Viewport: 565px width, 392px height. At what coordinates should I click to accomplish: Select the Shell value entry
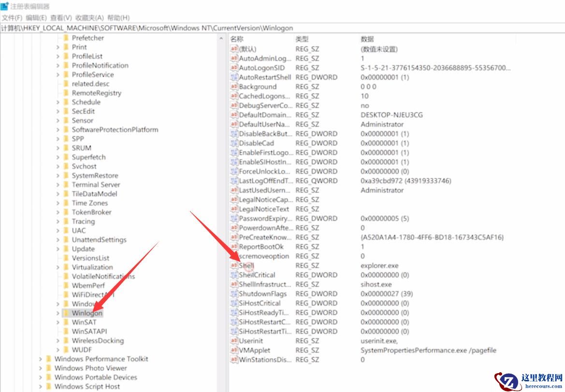(x=246, y=266)
